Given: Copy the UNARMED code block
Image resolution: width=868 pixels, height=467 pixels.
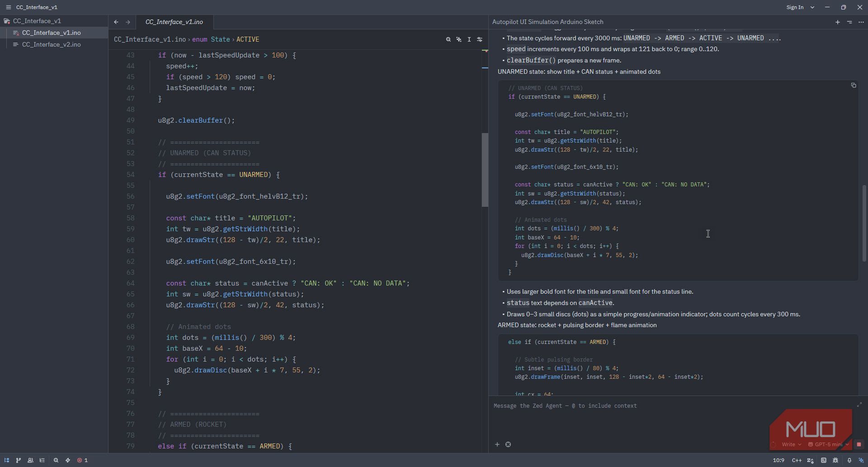Looking at the screenshot, I should 854,86.
